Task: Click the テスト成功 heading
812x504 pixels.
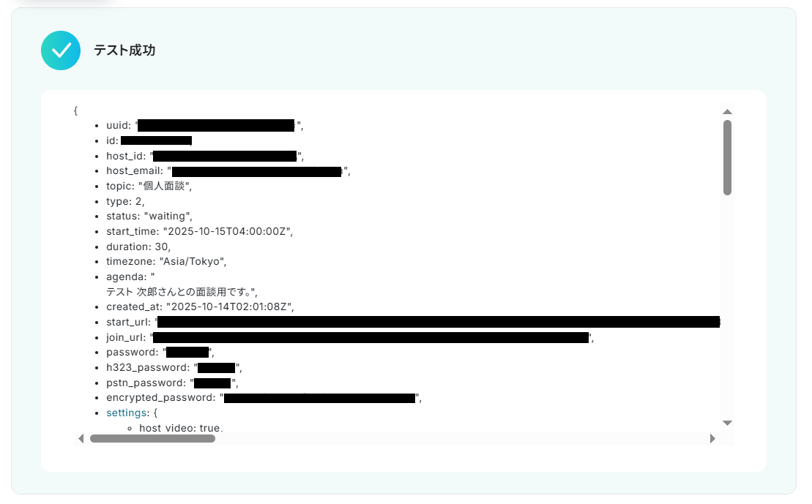Action: click(x=124, y=50)
